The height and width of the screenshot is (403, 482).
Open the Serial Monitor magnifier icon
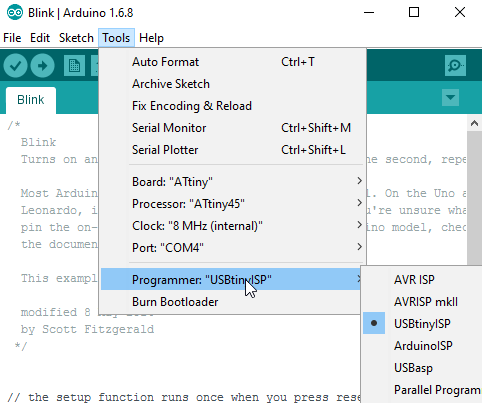tap(455, 65)
